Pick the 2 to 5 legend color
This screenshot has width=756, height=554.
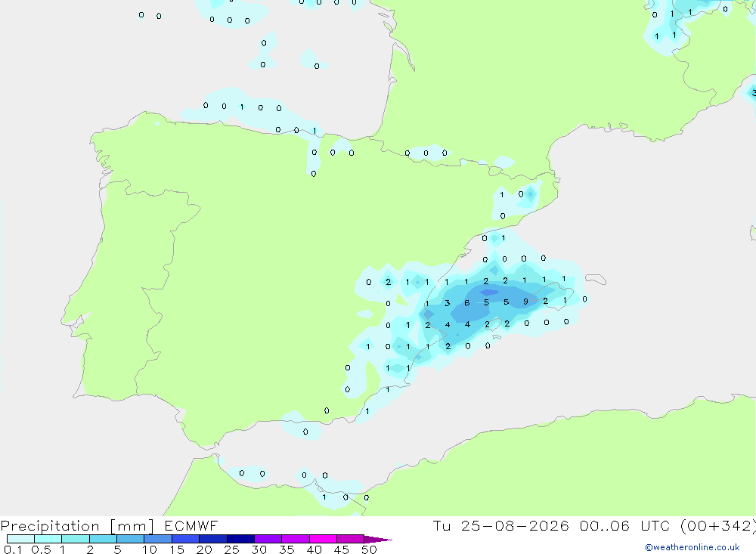103,539
